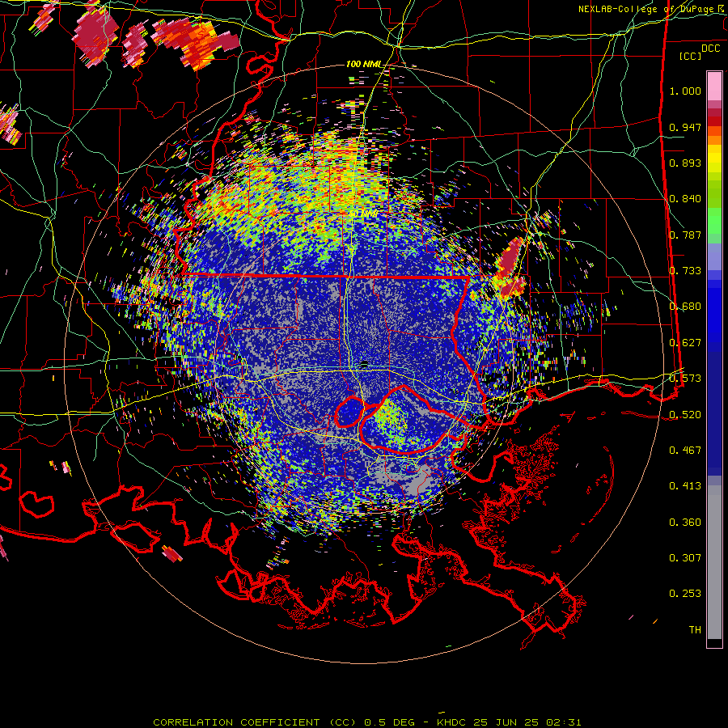Select the 0.413 legend value
Image resolution: width=728 pixels, height=728 pixels.
685,486
